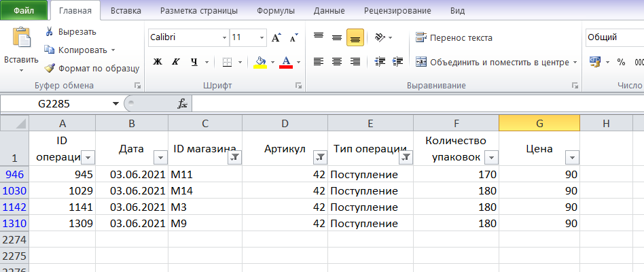Open the Файл menu tab
This screenshot has height=272, width=644.
(x=24, y=11)
